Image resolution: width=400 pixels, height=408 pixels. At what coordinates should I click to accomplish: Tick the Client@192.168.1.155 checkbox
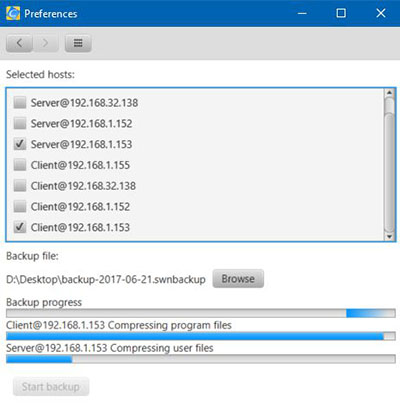[x=20, y=165]
